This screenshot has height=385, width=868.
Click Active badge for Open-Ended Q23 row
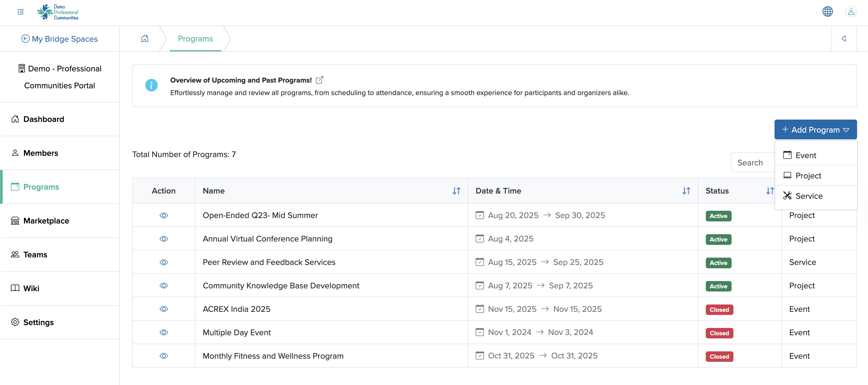(x=718, y=216)
